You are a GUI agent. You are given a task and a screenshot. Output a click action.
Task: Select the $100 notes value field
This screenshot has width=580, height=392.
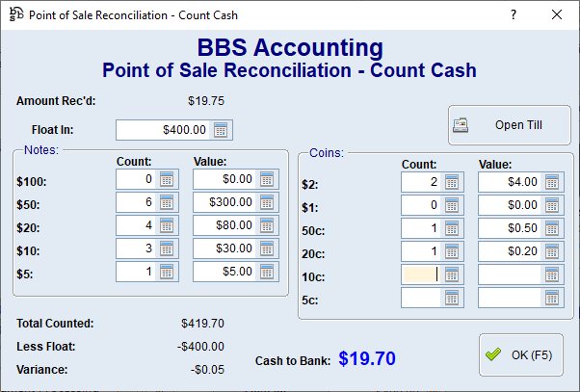click(x=224, y=179)
